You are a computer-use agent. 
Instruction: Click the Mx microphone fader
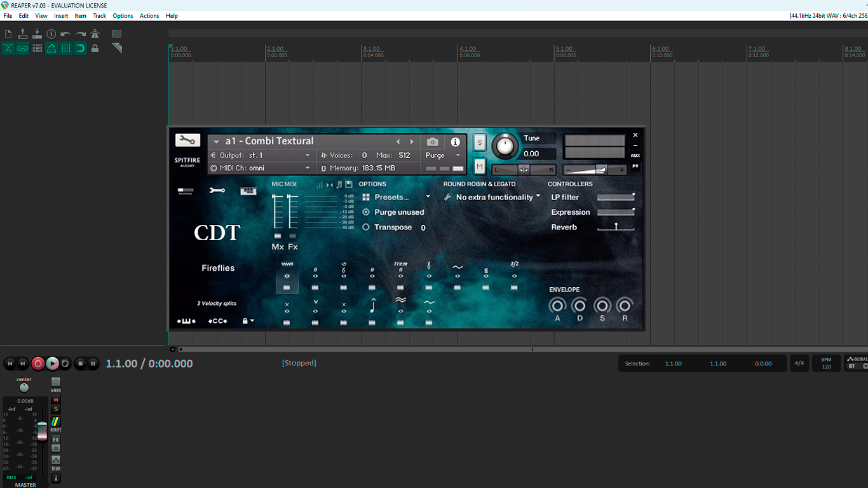278,212
